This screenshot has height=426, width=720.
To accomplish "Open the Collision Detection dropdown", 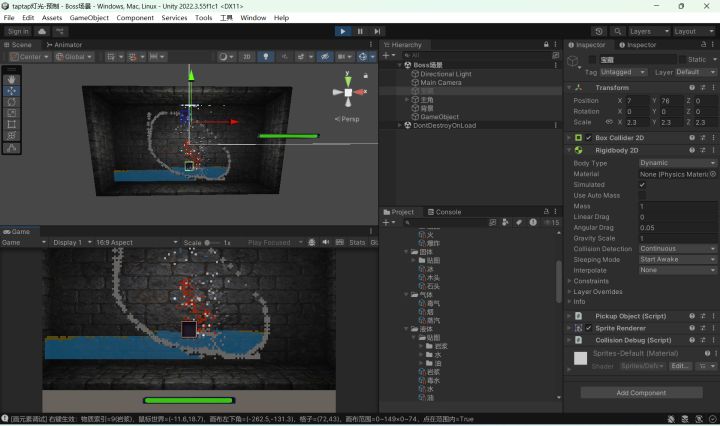I will tap(677, 248).
